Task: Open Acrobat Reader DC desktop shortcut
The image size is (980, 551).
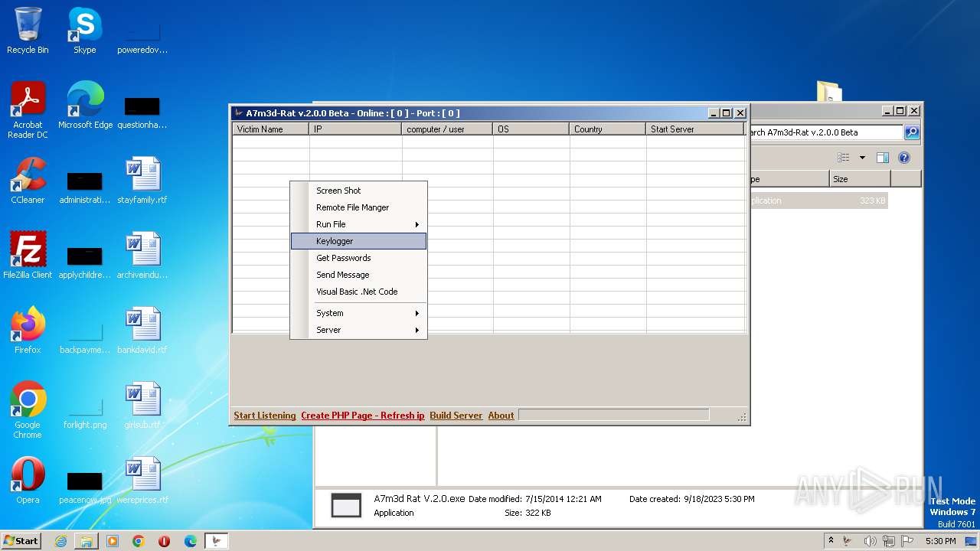Action: click(x=28, y=109)
